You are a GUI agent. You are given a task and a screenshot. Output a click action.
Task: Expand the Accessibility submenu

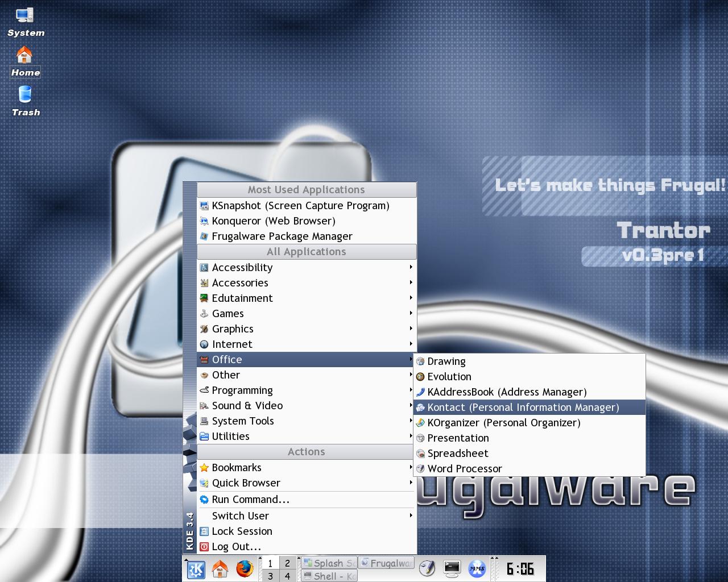point(307,268)
